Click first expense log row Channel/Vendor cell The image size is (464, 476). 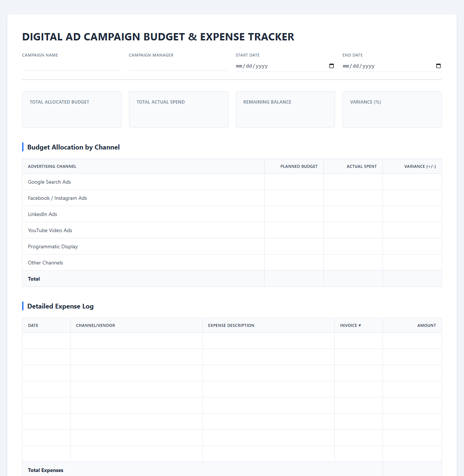(136, 341)
